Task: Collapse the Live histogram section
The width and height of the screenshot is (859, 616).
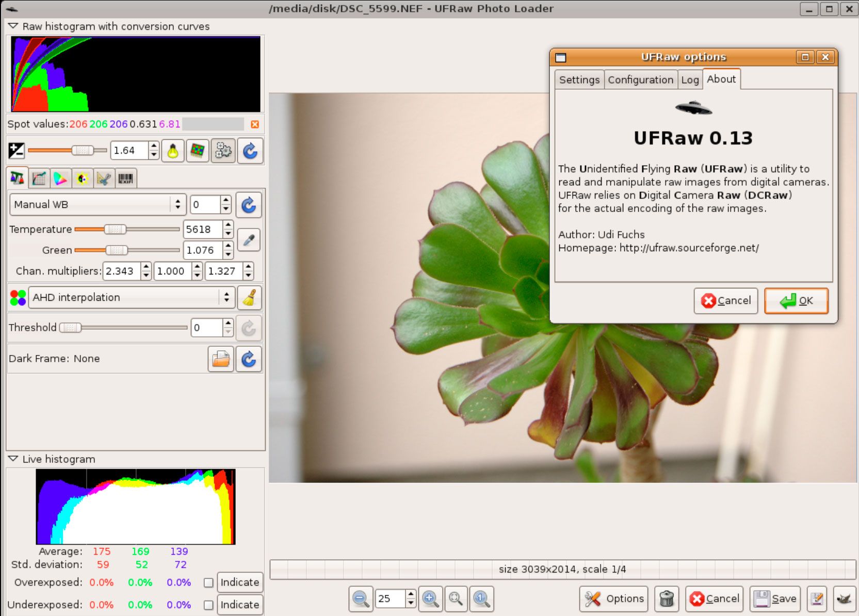Action: 12,458
